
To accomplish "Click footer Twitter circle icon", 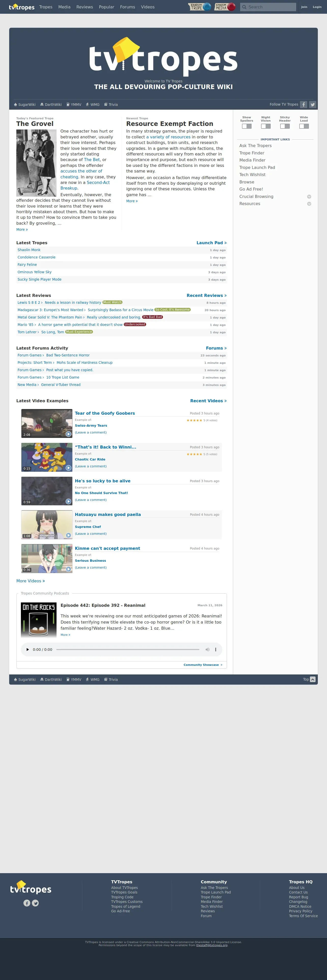I will pyautogui.click(x=35, y=903).
